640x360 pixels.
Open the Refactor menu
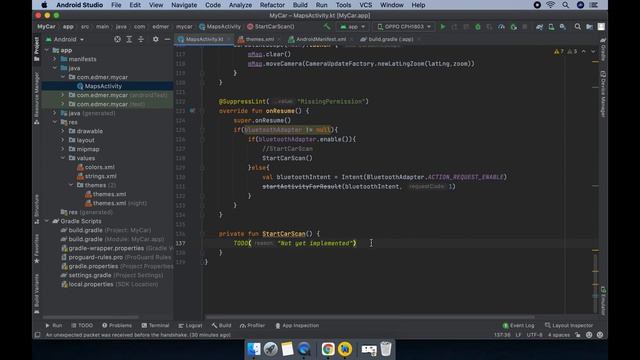272,5
